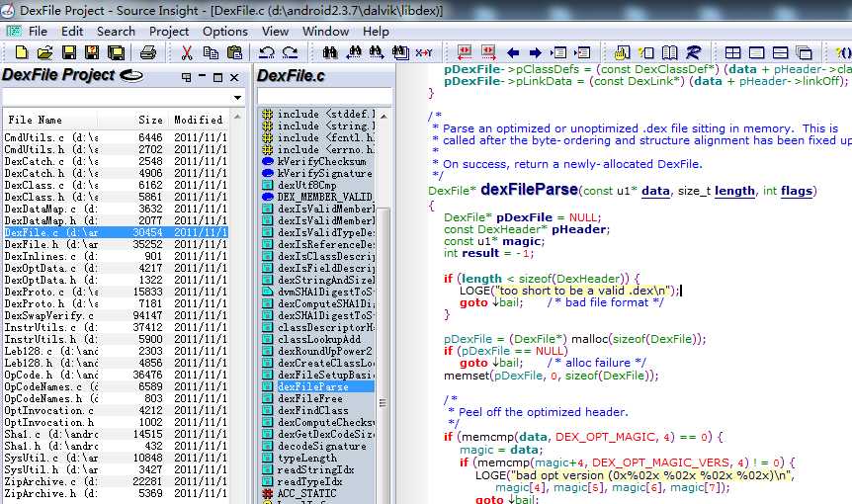Click the Save All stacked disks icon
This screenshot has width=852, height=504.
tap(117, 52)
